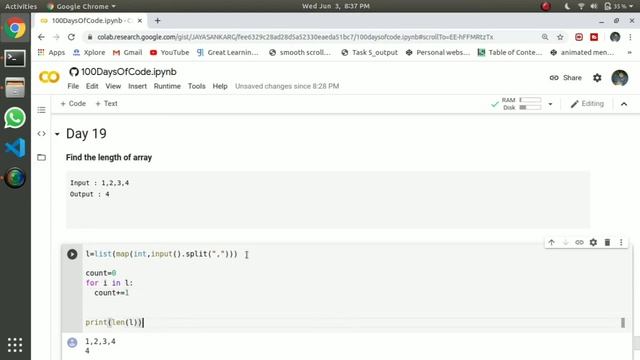This screenshot has width=640, height=360.
Task: Copy link to cell icon
Action: [x=579, y=242]
